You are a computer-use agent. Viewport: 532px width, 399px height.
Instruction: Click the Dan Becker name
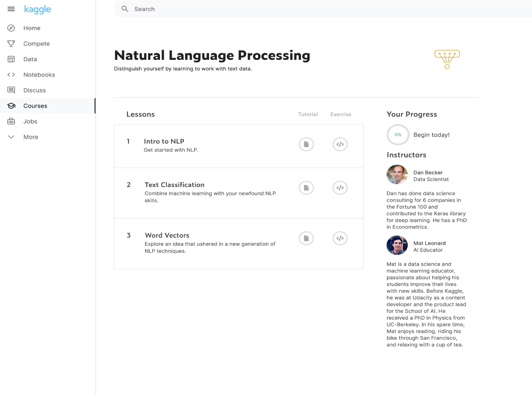[428, 172]
